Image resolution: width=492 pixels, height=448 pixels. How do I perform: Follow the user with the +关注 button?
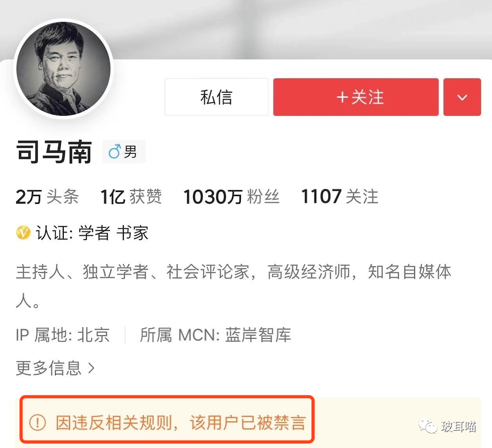coord(356,97)
